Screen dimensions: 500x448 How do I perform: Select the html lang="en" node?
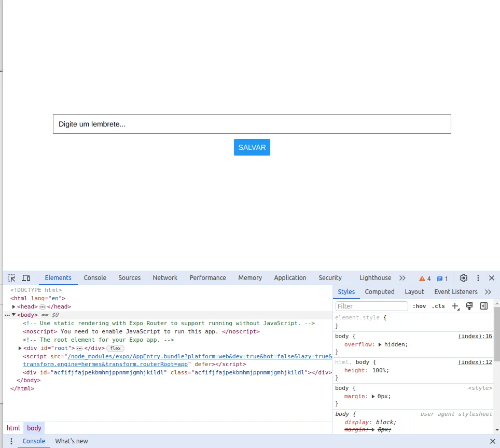point(38,299)
